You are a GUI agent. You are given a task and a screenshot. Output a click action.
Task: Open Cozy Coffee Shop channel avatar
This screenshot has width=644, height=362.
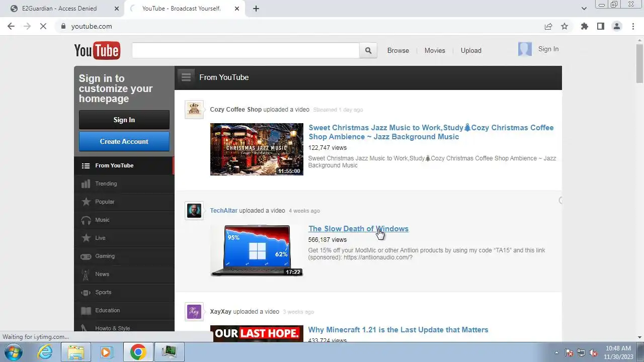(194, 109)
